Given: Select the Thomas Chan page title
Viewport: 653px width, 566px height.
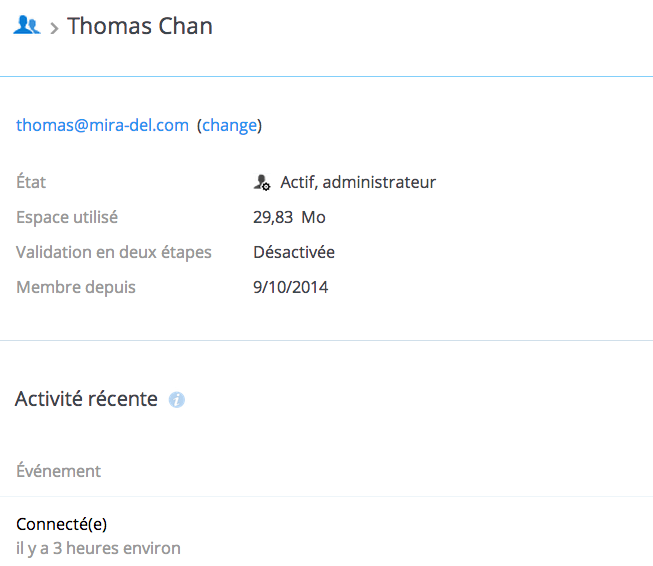Looking at the screenshot, I should coord(140,26).
